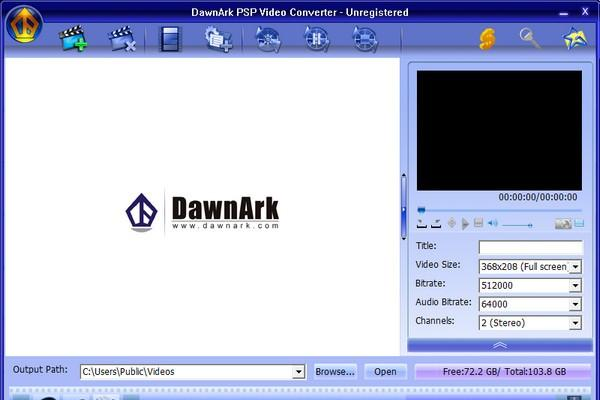Click the preview seek slider handle

[421, 210]
